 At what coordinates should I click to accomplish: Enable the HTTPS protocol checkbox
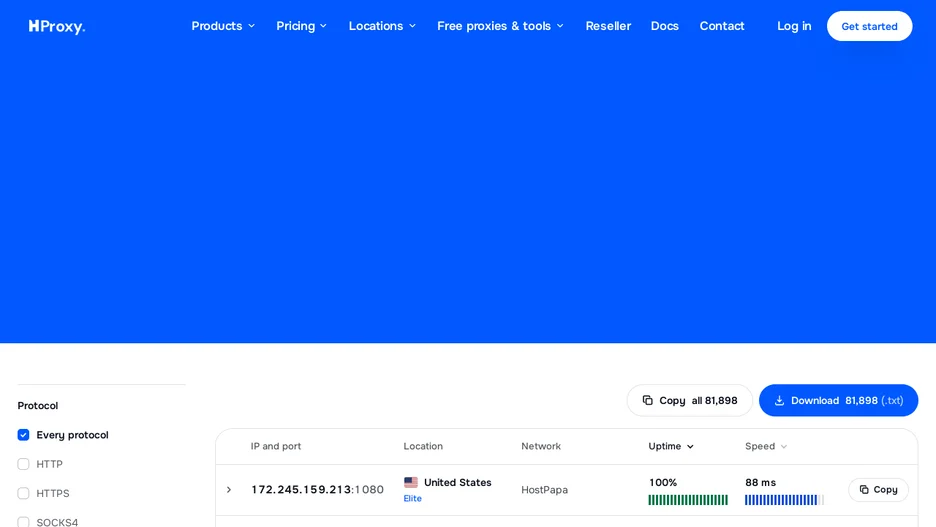(23, 494)
